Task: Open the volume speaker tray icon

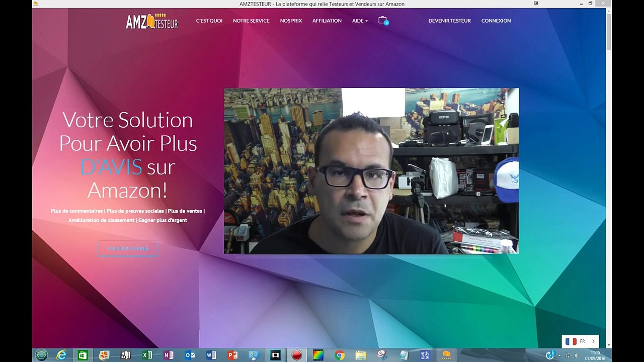Action: (577, 355)
